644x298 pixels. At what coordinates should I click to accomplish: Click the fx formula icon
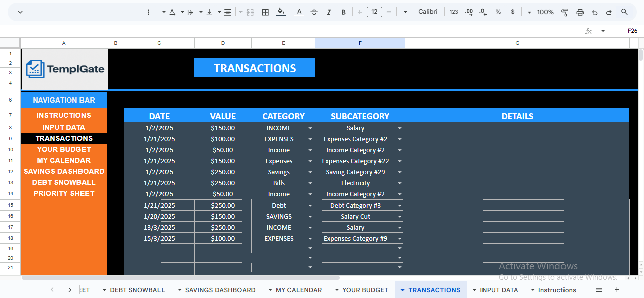click(588, 31)
